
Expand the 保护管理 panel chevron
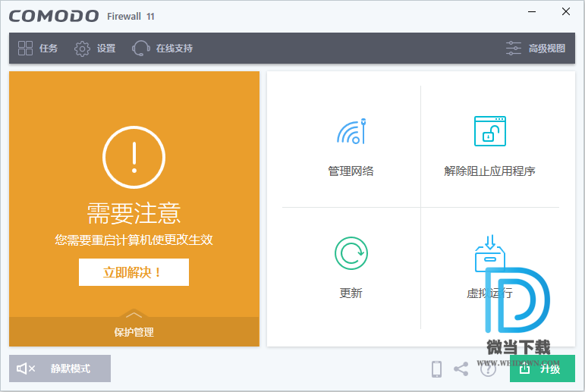coord(134,315)
